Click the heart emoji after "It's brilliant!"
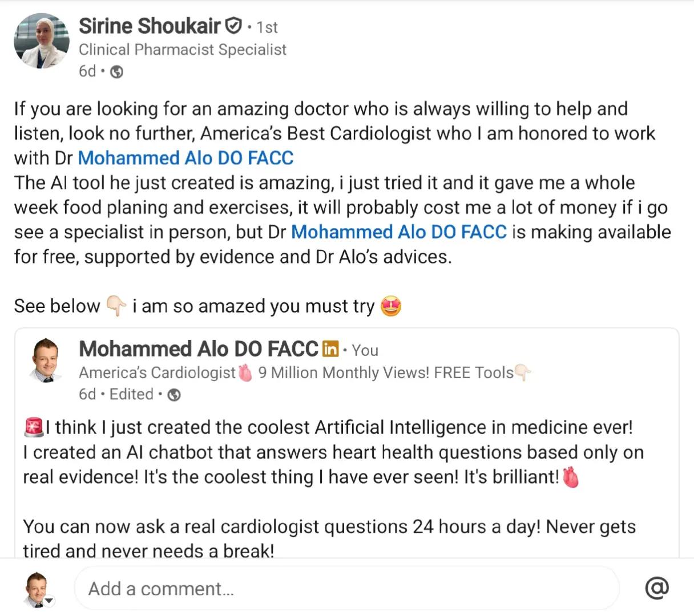The height and width of the screenshot is (616, 694). click(571, 477)
